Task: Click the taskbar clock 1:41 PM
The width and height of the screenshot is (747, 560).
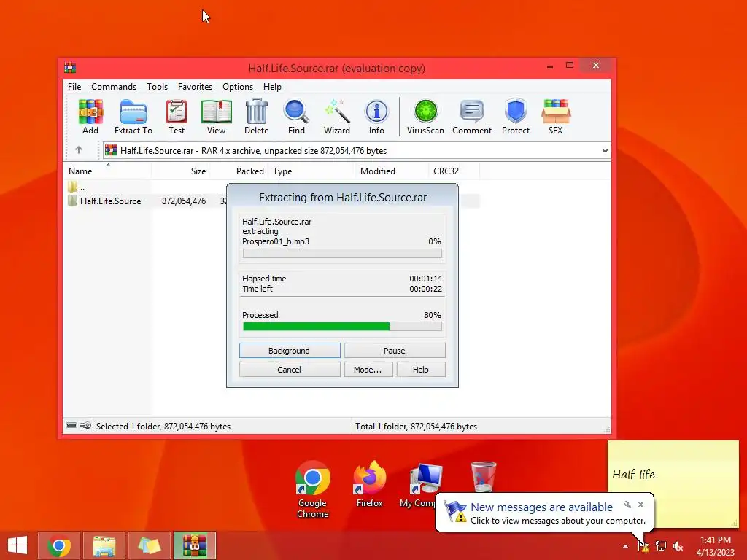Action: click(715, 546)
